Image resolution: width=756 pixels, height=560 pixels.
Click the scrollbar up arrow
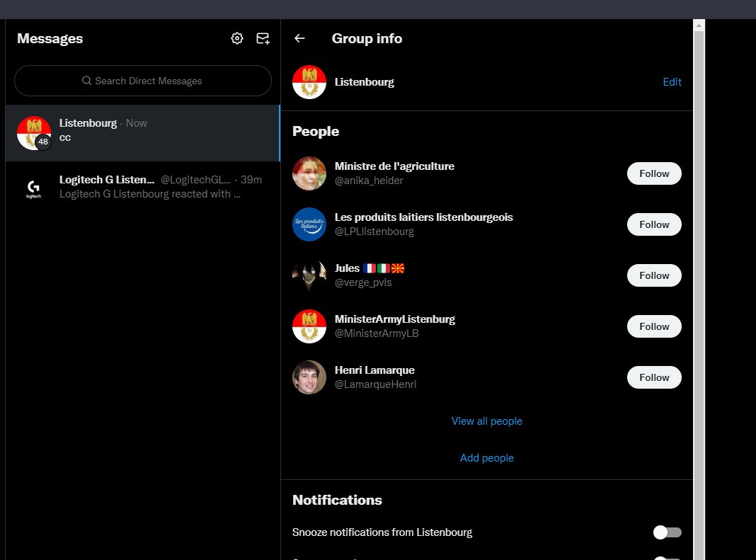click(x=699, y=25)
